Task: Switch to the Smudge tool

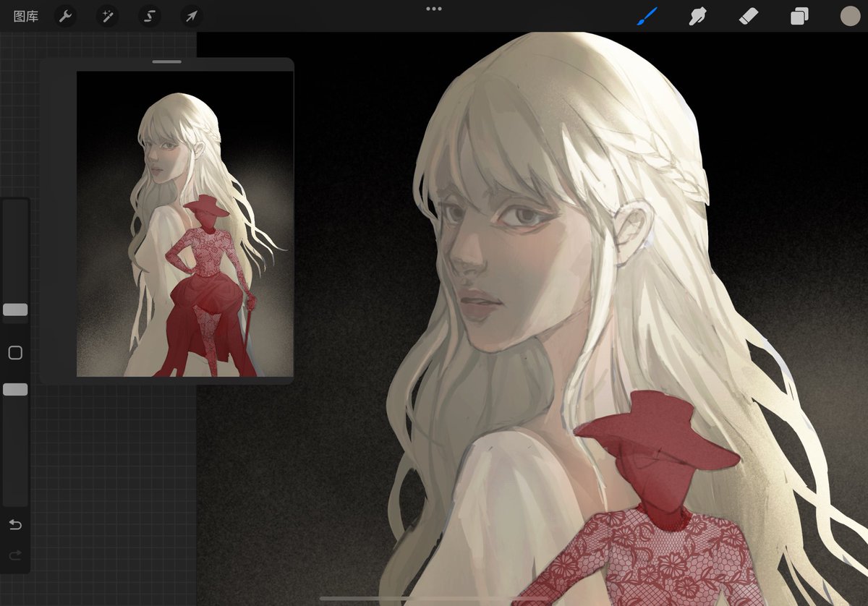Action: (x=697, y=16)
